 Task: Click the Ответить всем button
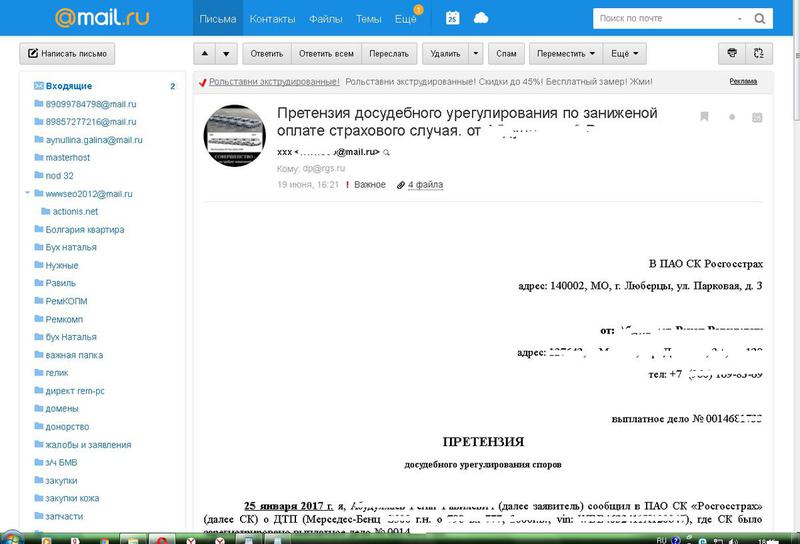tap(327, 54)
